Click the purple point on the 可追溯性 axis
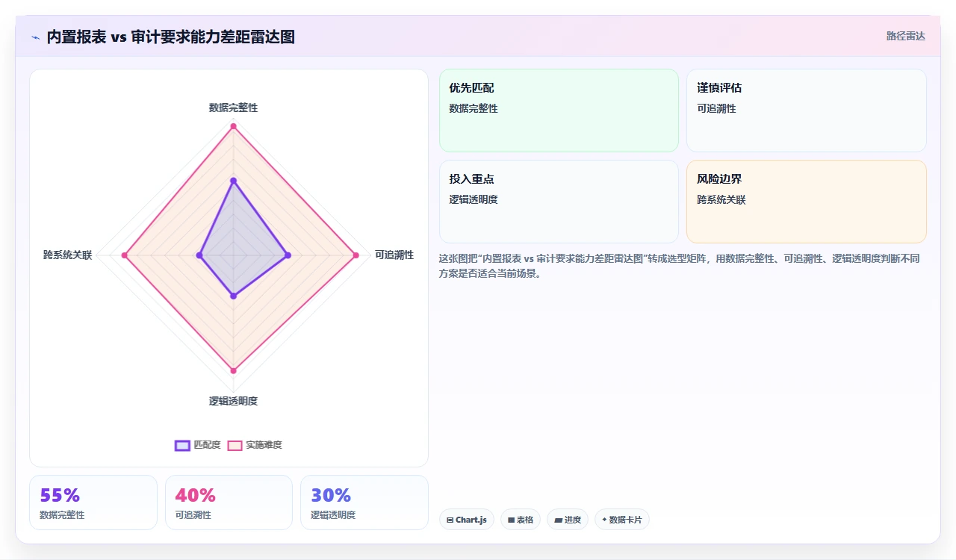This screenshot has height=560, width=956. point(288,255)
